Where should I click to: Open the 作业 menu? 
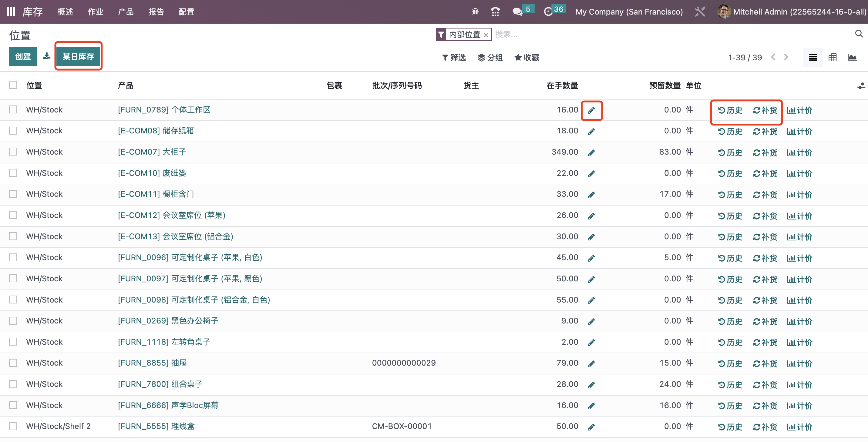96,12
